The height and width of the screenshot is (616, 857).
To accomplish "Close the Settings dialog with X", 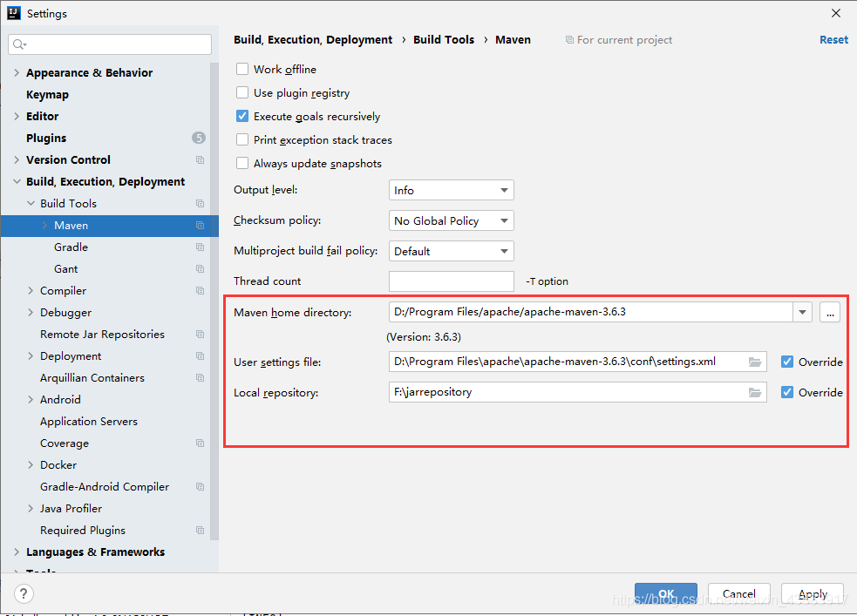I will coord(836,13).
